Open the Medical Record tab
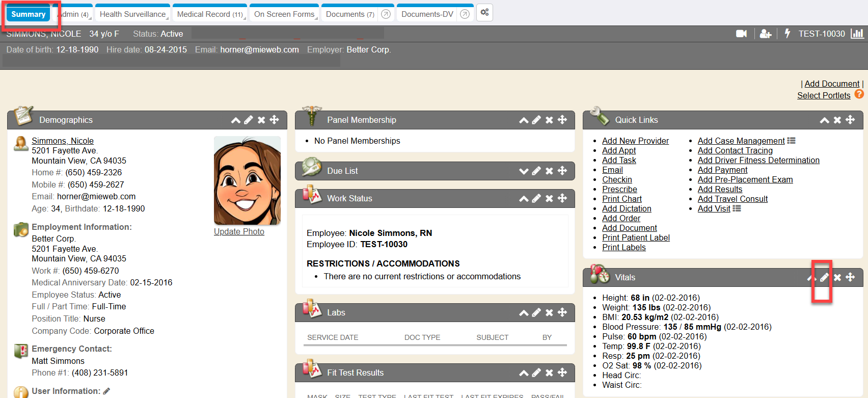The width and height of the screenshot is (868, 398). [209, 14]
